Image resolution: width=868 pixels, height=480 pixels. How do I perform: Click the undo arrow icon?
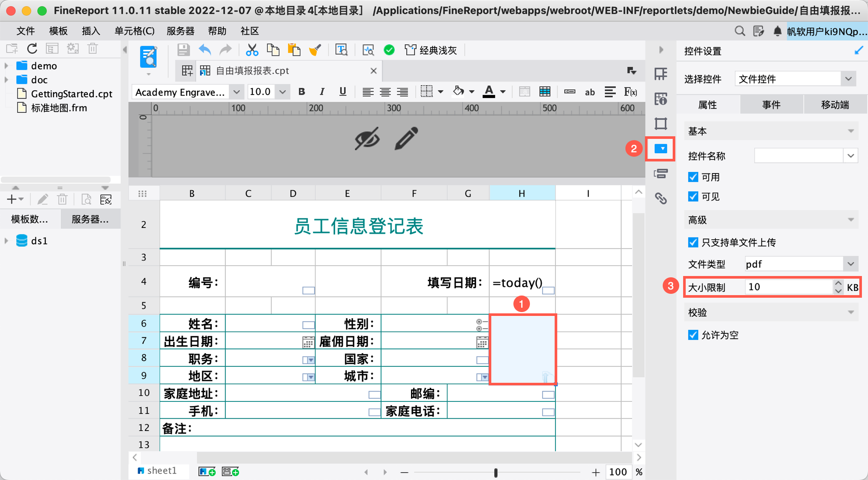[205, 50]
